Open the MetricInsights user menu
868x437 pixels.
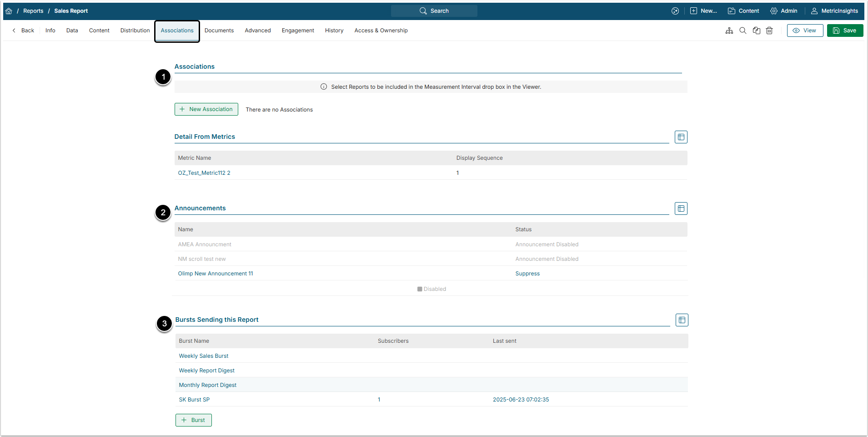[x=834, y=11]
